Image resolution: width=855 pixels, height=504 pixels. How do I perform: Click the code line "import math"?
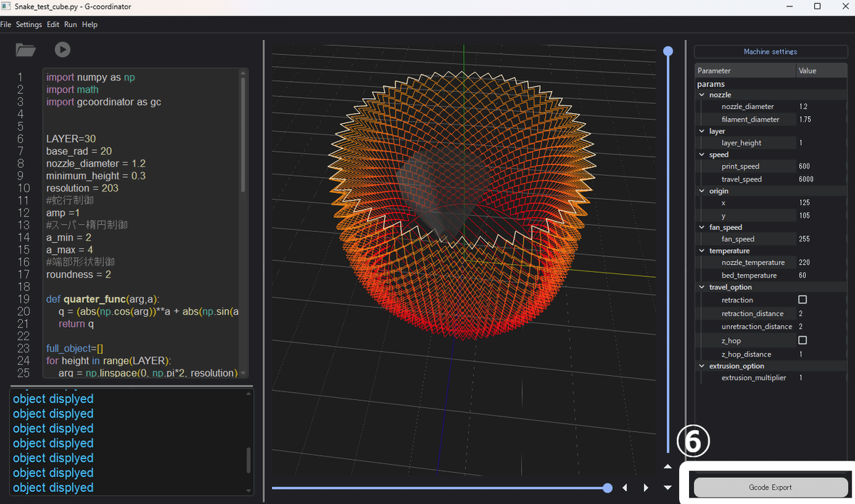(72, 90)
